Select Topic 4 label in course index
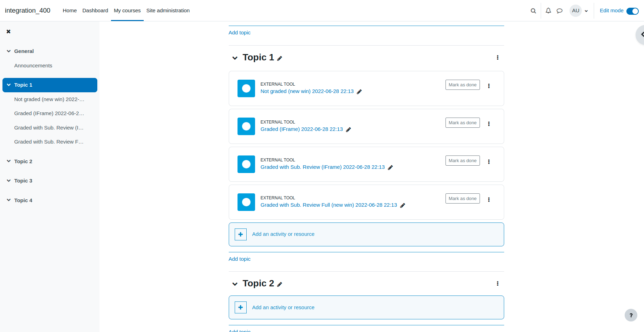644x332 pixels. tap(23, 200)
